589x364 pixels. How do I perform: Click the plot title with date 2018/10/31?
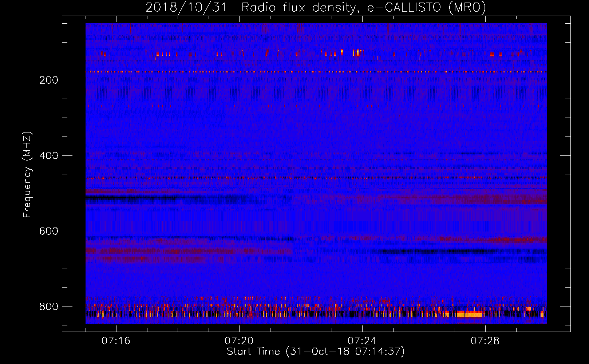coord(316,7)
